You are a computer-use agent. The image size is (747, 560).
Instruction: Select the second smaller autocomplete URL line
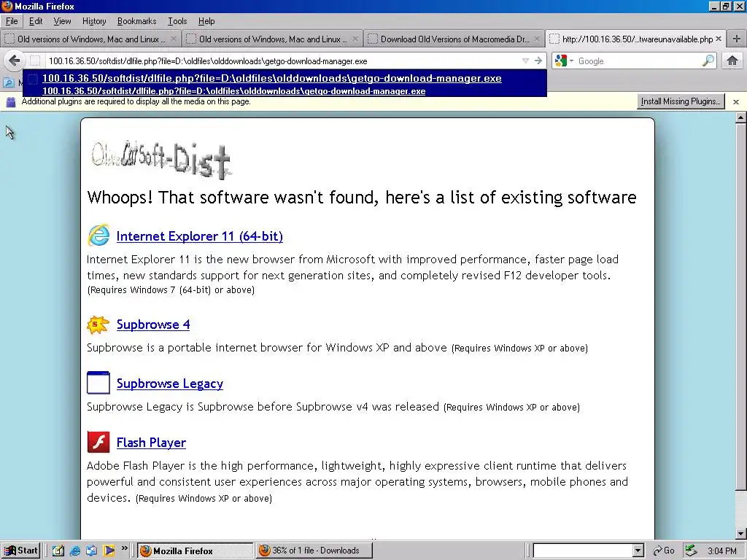(x=233, y=91)
